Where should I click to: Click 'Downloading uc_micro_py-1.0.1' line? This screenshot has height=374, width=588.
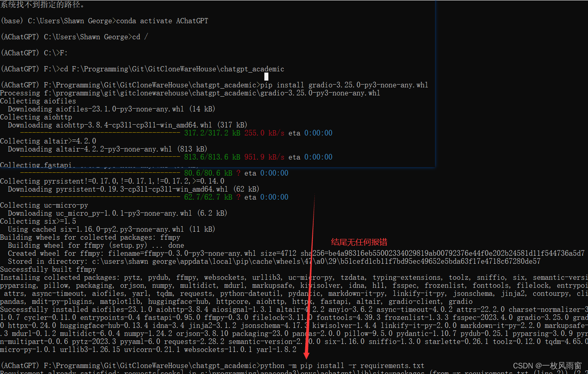coord(118,213)
